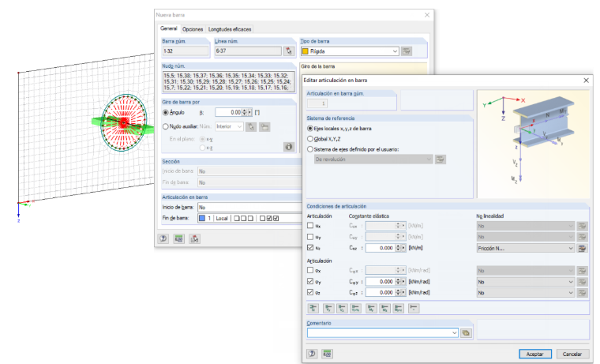The image size is (600, 364).
Task: Click the stepper arrows of β angle field
Action: point(245,113)
